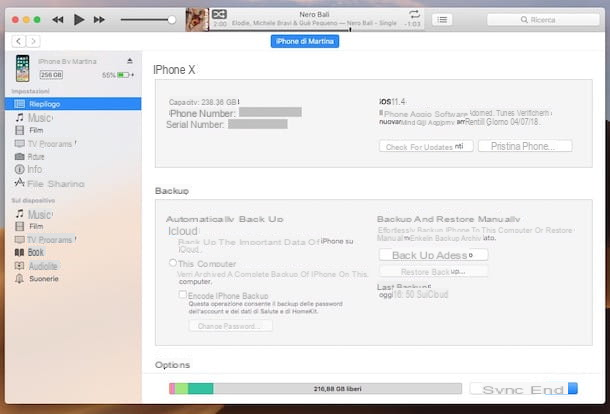Adjust the volume slider knob
Image resolution: width=610 pixels, height=414 pixels.
tap(172, 20)
